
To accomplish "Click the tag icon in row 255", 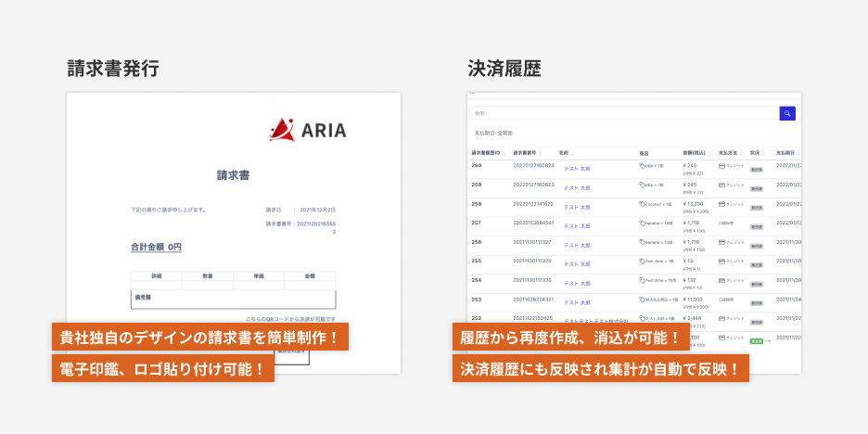I will [642, 261].
